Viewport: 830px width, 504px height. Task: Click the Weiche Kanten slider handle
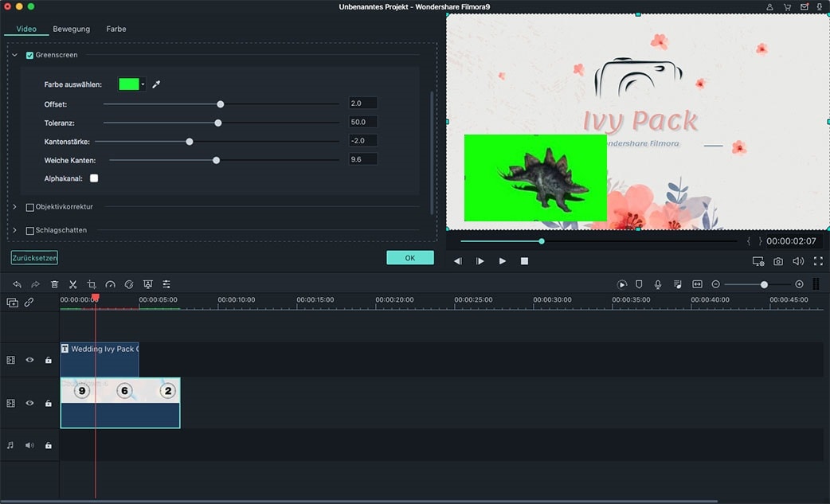216,160
